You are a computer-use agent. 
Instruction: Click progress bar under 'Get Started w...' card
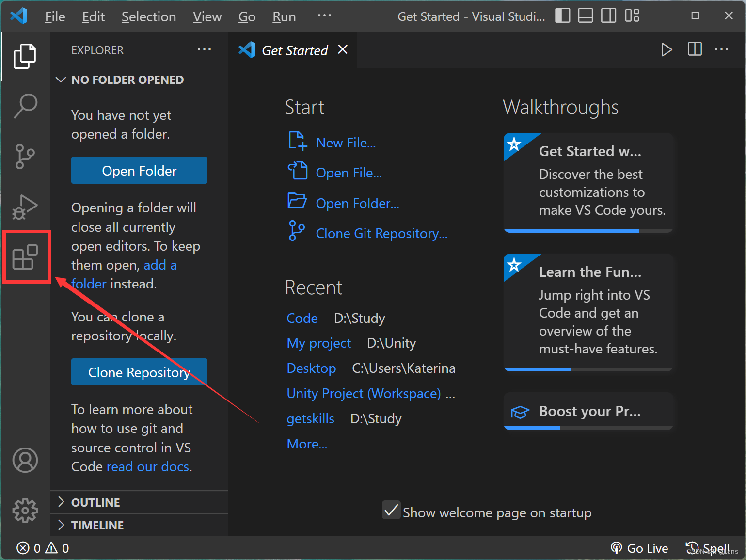coord(588,231)
